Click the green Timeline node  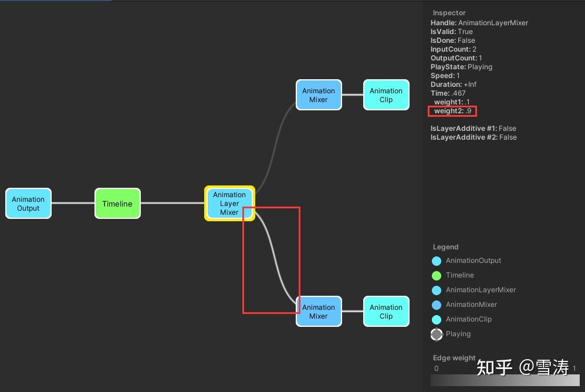click(x=117, y=203)
